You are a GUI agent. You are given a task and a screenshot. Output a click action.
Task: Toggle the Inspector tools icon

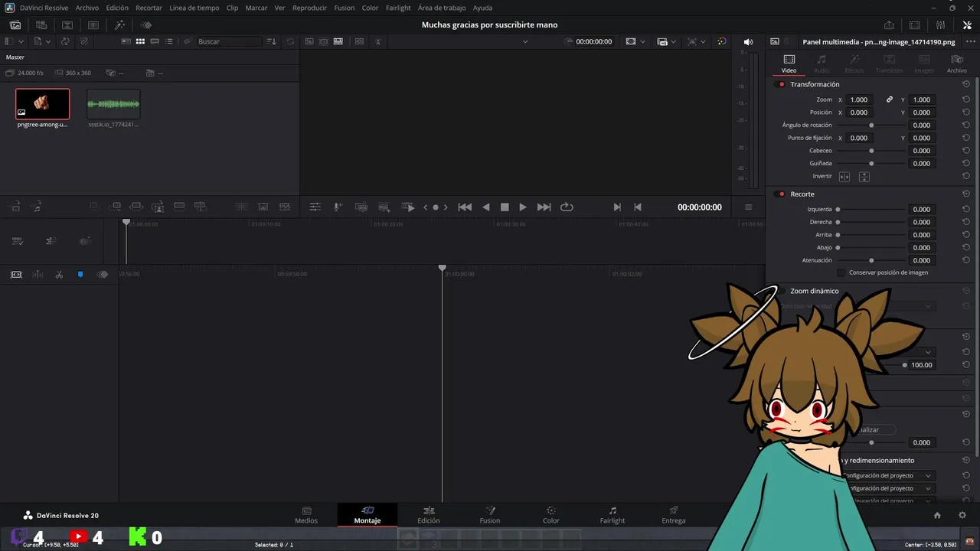coord(967,24)
